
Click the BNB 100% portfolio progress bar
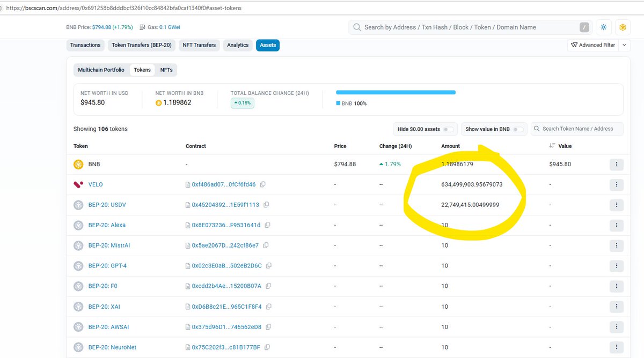coord(396,93)
